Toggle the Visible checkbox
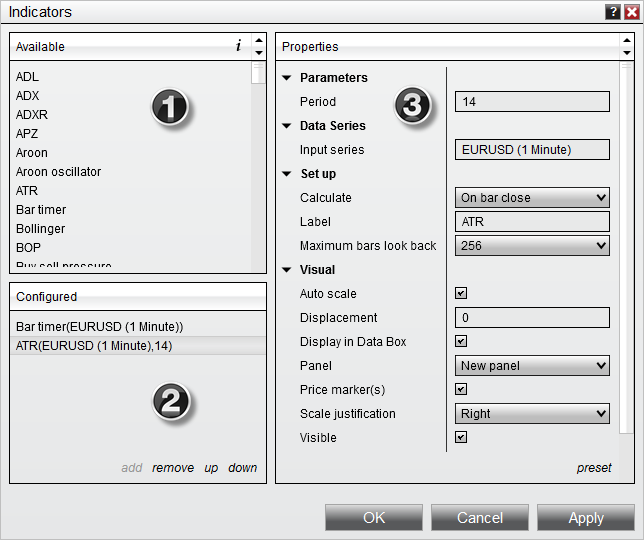This screenshot has height=540, width=644. pos(461,437)
